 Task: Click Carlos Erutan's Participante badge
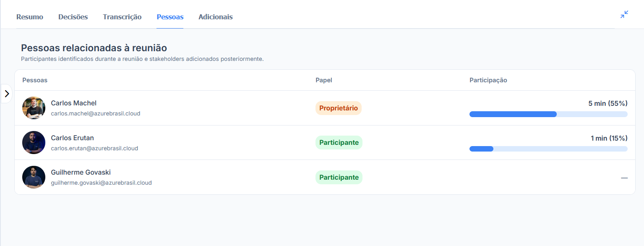(x=339, y=142)
